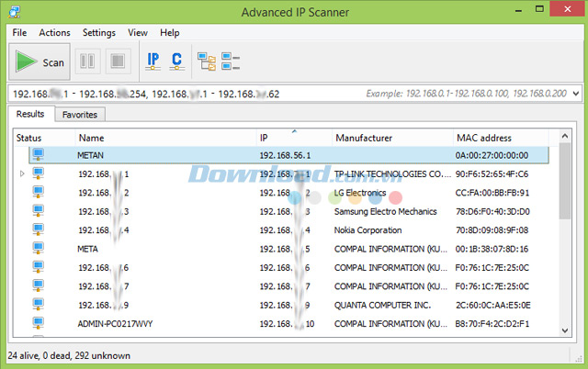Click the results scrollbar down arrow
Screen dimensions: 588x369
(x=565, y=330)
